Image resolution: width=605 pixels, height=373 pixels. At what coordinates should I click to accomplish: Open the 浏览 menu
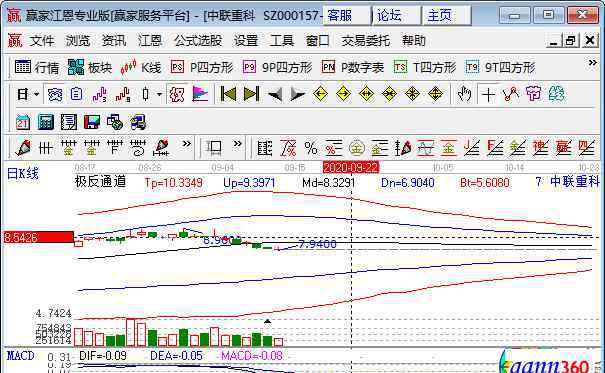point(78,41)
